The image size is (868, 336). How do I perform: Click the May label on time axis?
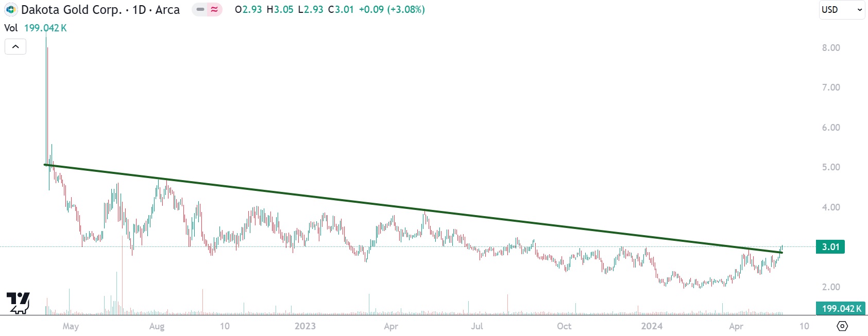coord(71,326)
